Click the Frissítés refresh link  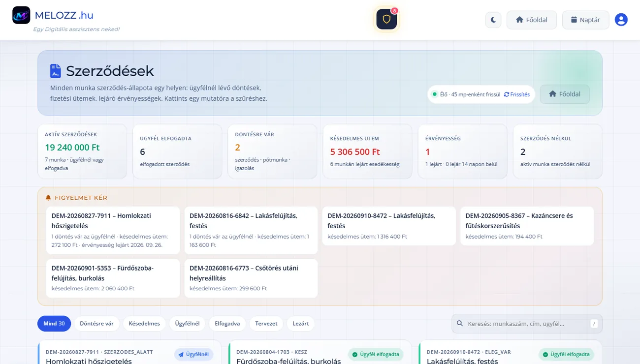(517, 94)
